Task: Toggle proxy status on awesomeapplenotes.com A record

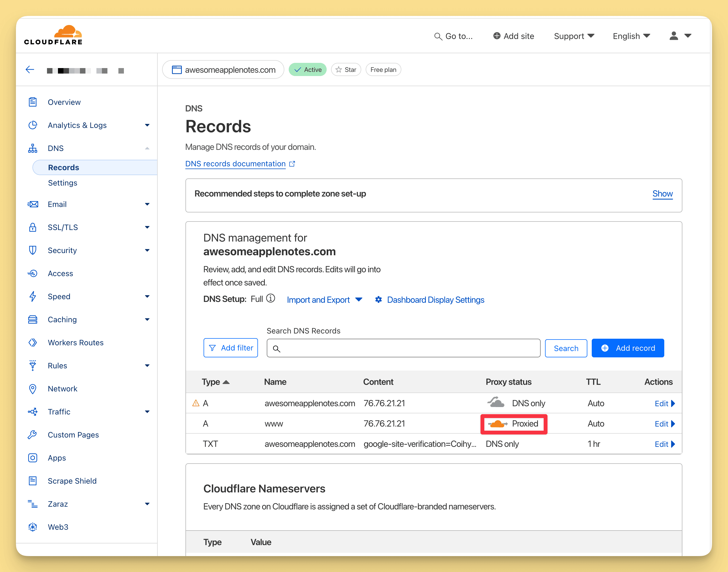Action: tap(497, 403)
